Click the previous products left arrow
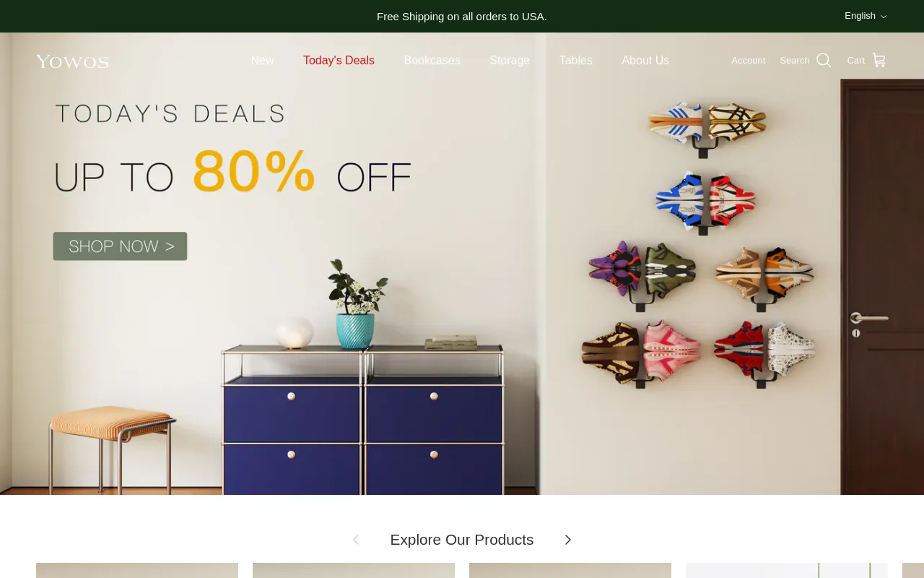The width and height of the screenshot is (924, 578). (x=356, y=540)
